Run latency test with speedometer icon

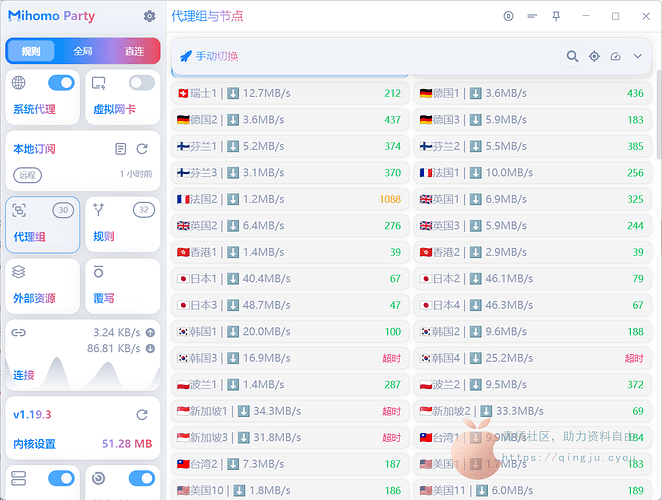(616, 56)
